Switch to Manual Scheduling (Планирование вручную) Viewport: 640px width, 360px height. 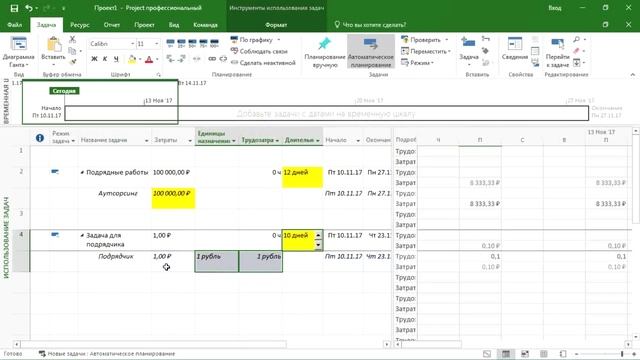(x=324, y=52)
